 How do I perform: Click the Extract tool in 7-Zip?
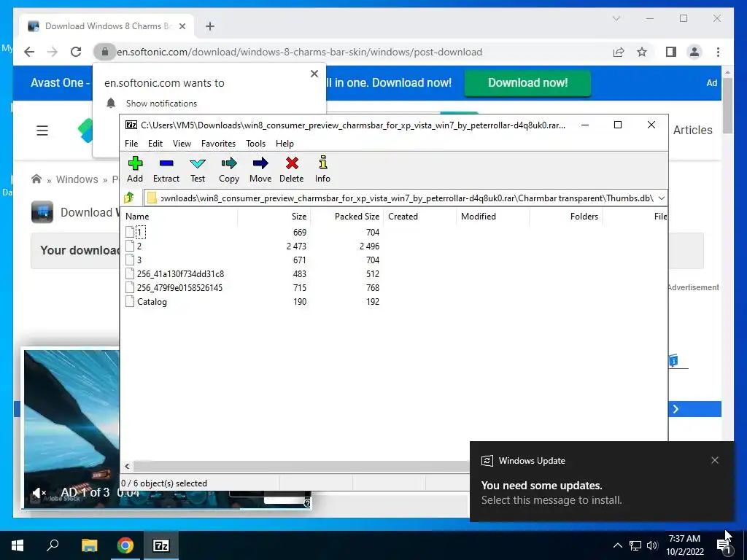click(x=166, y=169)
